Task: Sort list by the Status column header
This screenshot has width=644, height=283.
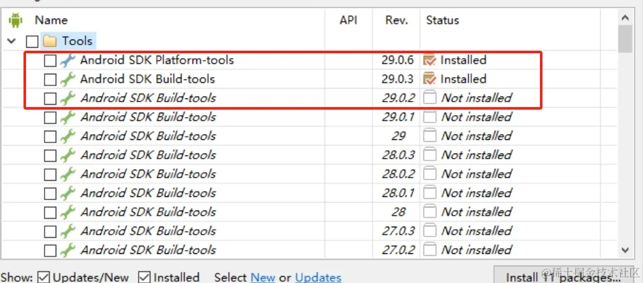Action: [x=442, y=20]
